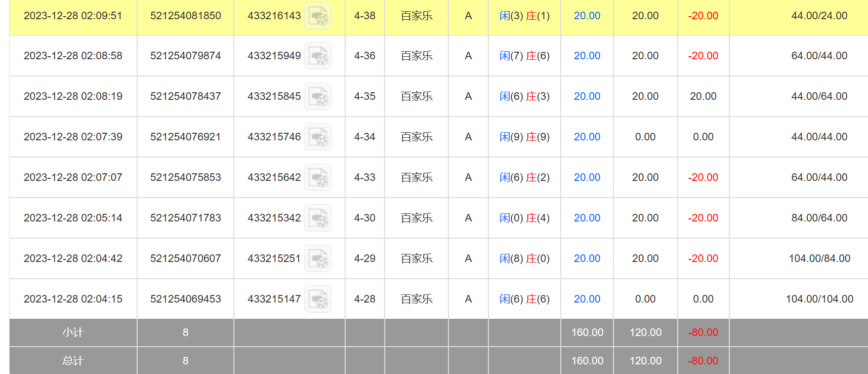This screenshot has height=374, width=868.
Task: Click the 小计 subtotal row label
Action: coord(73,332)
